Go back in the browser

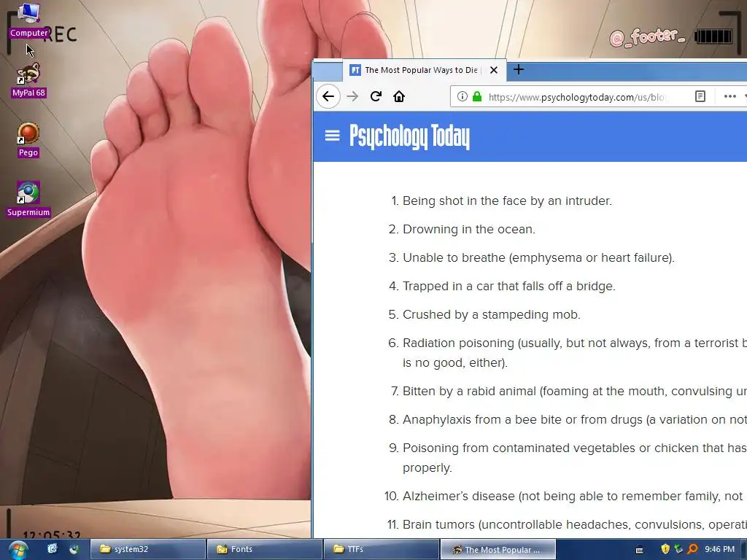(328, 97)
